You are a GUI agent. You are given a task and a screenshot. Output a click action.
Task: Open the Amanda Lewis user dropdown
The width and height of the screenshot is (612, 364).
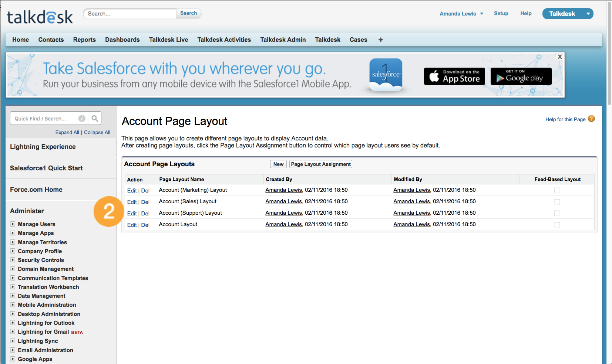[461, 14]
